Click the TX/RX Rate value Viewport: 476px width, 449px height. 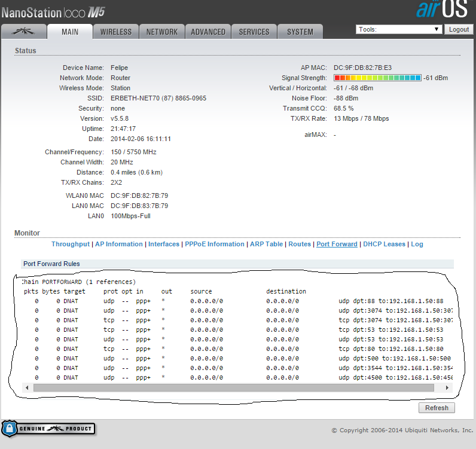click(x=361, y=119)
